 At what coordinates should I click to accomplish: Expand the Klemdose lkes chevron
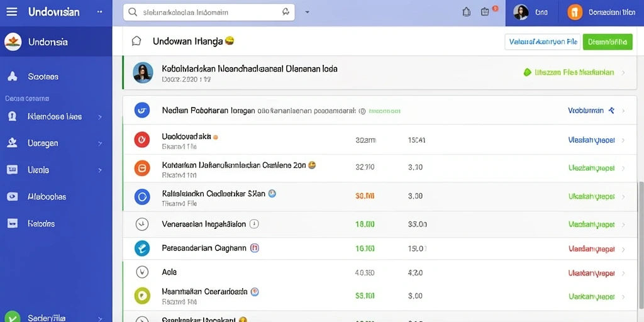point(100,117)
